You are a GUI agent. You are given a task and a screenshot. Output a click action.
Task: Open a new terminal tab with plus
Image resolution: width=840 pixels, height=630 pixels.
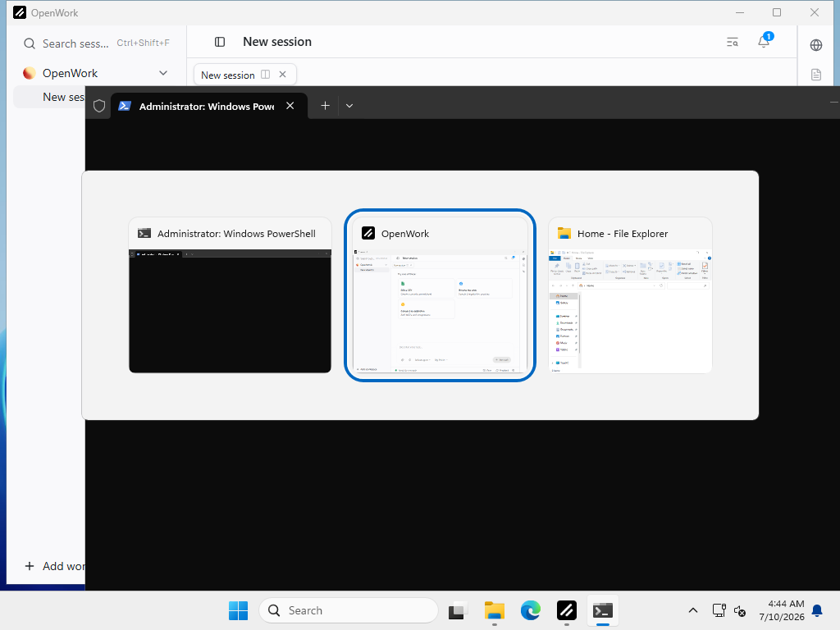coord(325,106)
